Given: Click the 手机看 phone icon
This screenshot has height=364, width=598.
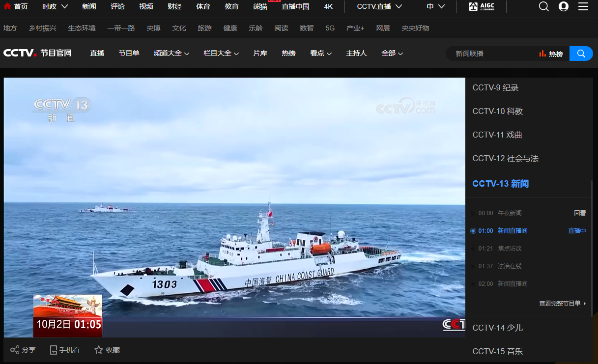Looking at the screenshot, I should [x=54, y=350].
